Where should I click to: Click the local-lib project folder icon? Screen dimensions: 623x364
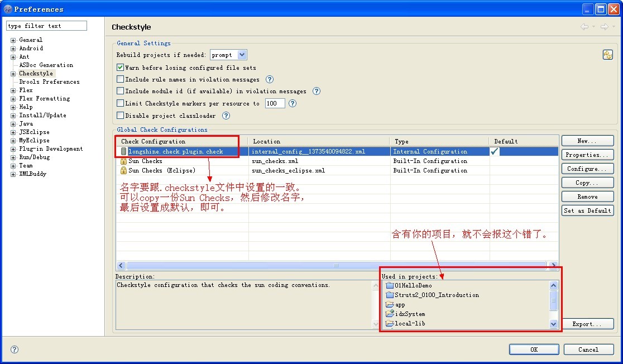click(x=390, y=323)
